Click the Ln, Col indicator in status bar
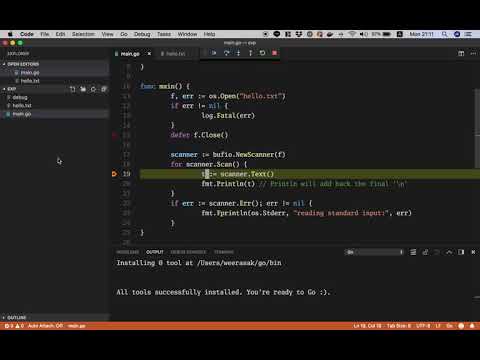480x360 pixels. click(367, 326)
